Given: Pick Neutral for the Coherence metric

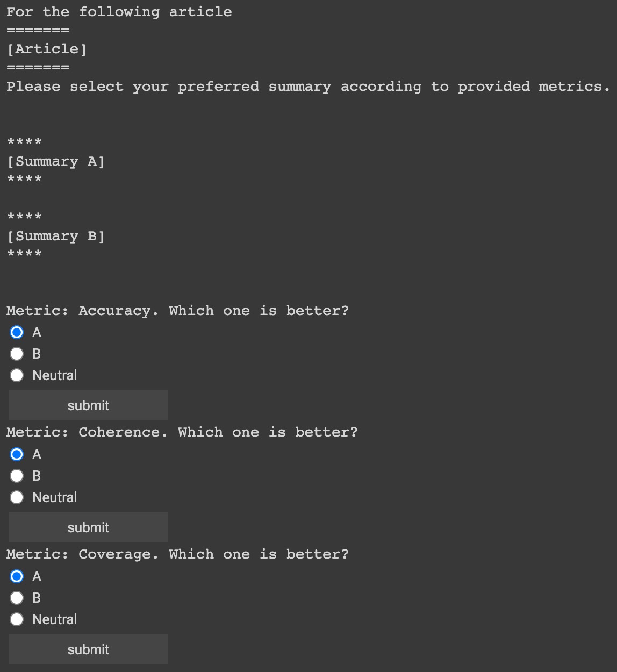Looking at the screenshot, I should [x=17, y=497].
